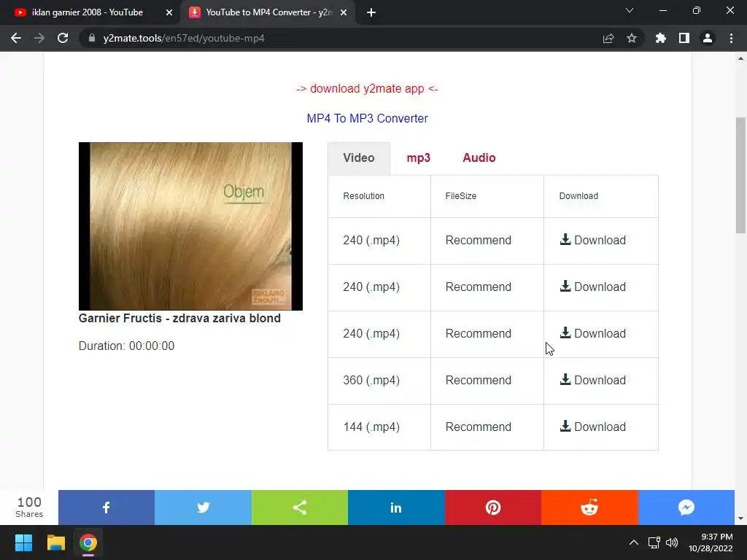Click the Garnier Fructis - zdrava zariva blond title
This screenshot has height=560, width=747.
(x=179, y=318)
